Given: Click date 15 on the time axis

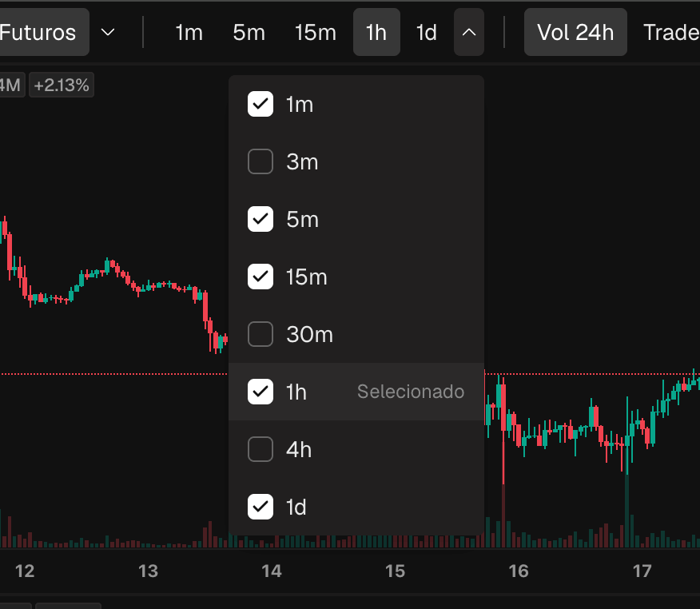Looking at the screenshot, I should (395, 571).
